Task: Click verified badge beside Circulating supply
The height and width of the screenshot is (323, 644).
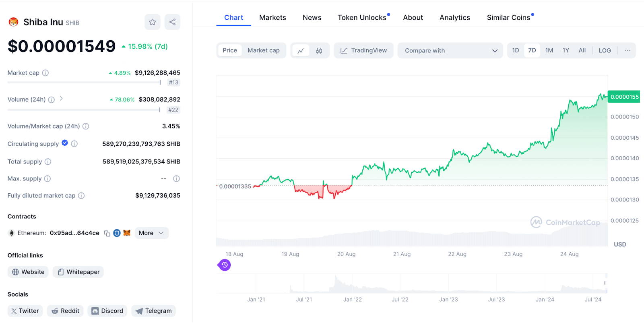Action: 65,143
